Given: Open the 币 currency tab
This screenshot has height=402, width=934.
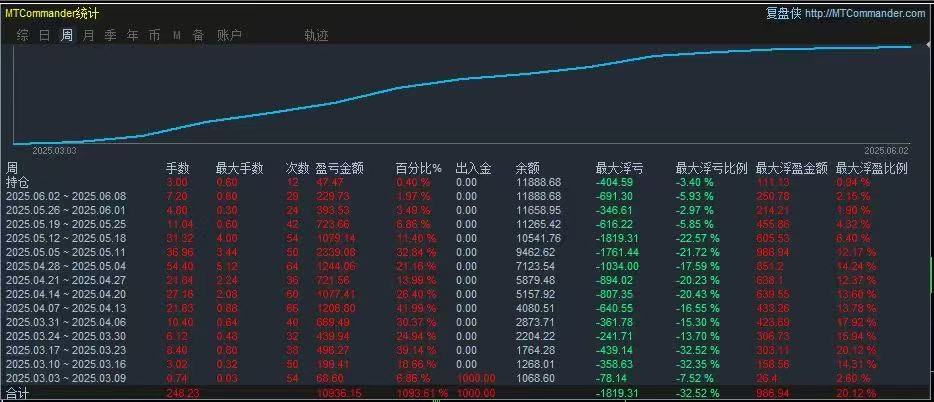Looking at the screenshot, I should coord(154,36).
